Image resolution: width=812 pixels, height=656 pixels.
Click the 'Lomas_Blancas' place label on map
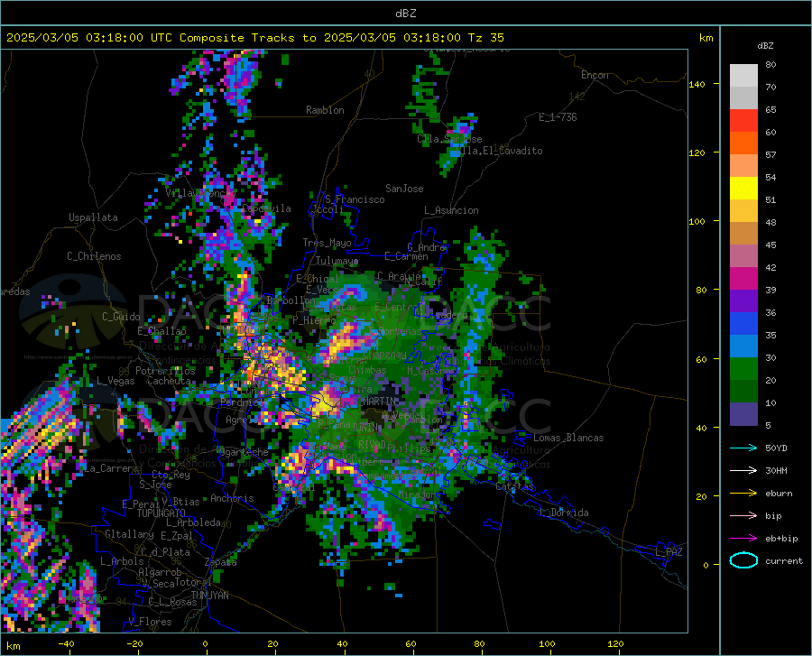(568, 438)
